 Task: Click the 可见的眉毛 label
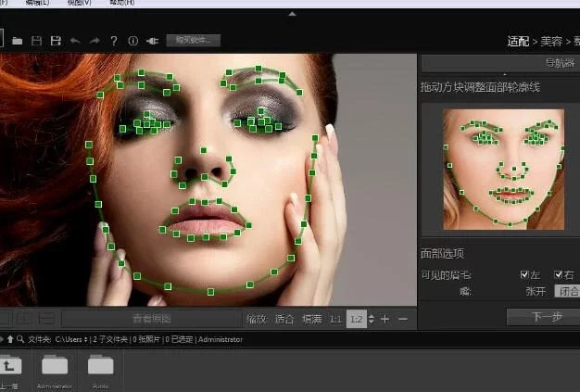click(x=446, y=274)
